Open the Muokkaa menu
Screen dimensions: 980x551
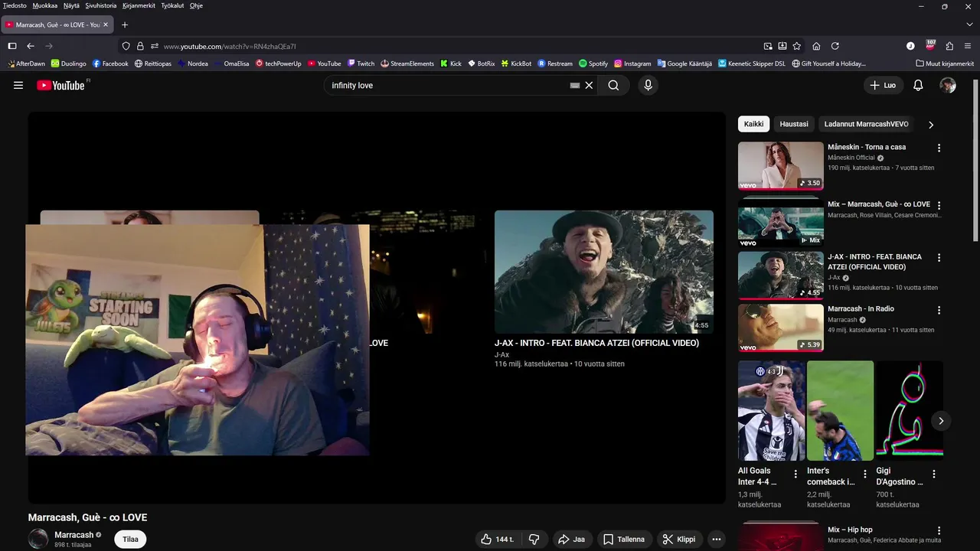coord(45,5)
